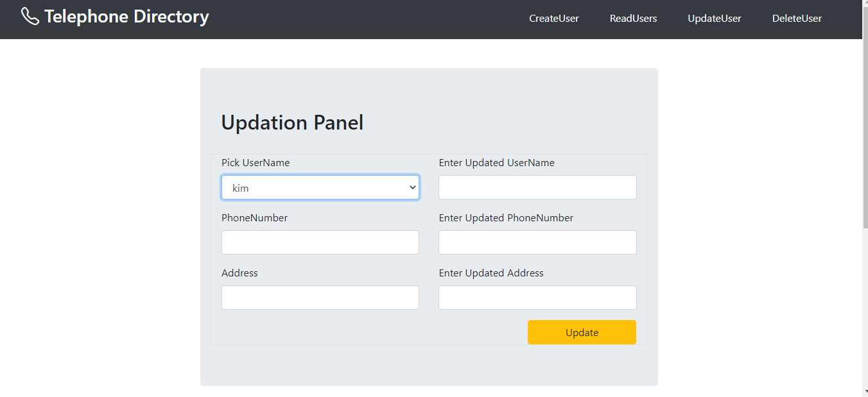Expand the username selection chevron
This screenshot has width=868, height=397.
point(412,187)
